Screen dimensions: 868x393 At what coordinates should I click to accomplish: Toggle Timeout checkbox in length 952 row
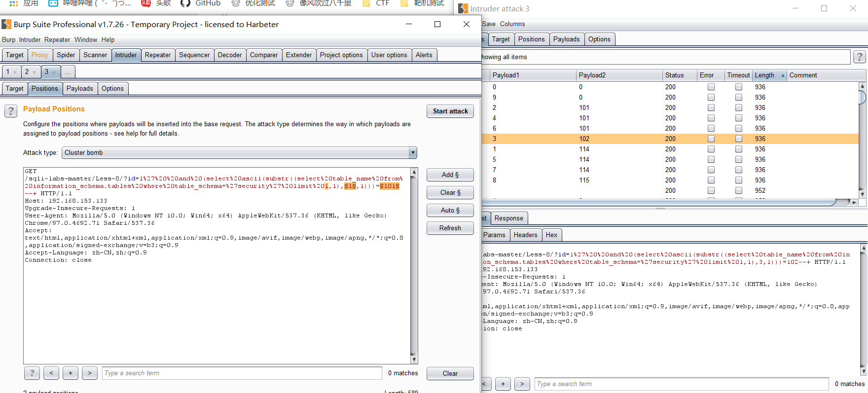(738, 190)
